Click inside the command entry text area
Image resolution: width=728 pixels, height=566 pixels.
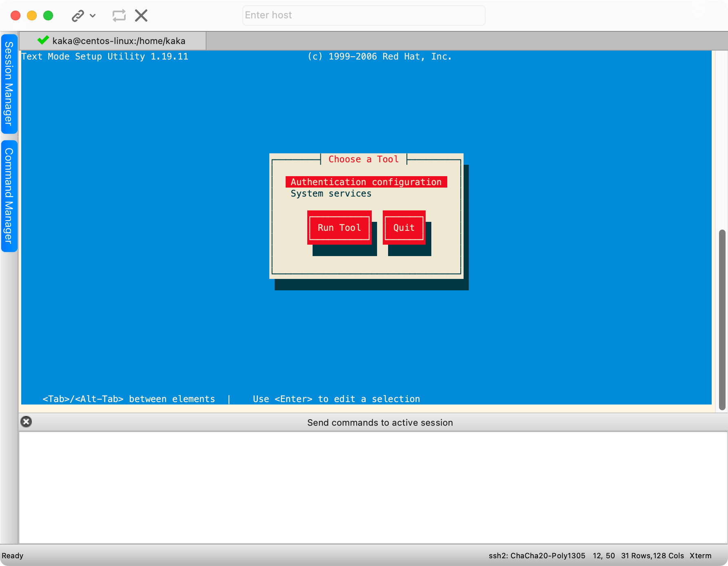373,487
